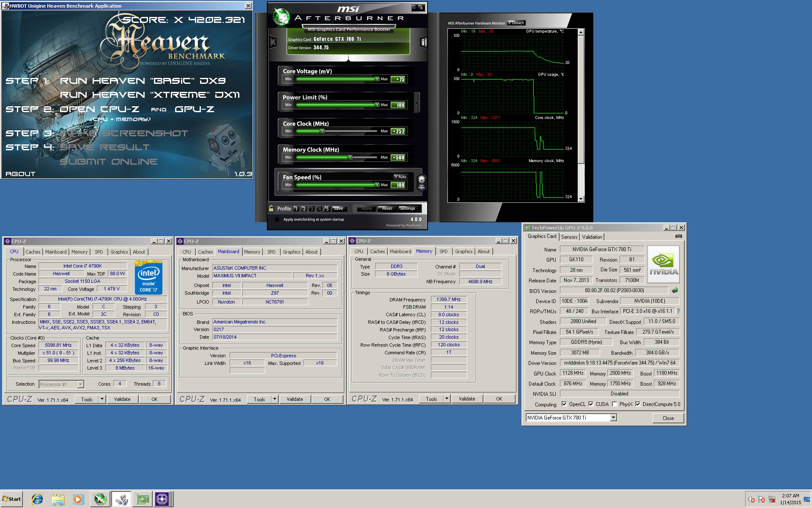Screen dimensions: 812x508
Task: Click the Afterburner profile lock icon
Action: (x=271, y=208)
